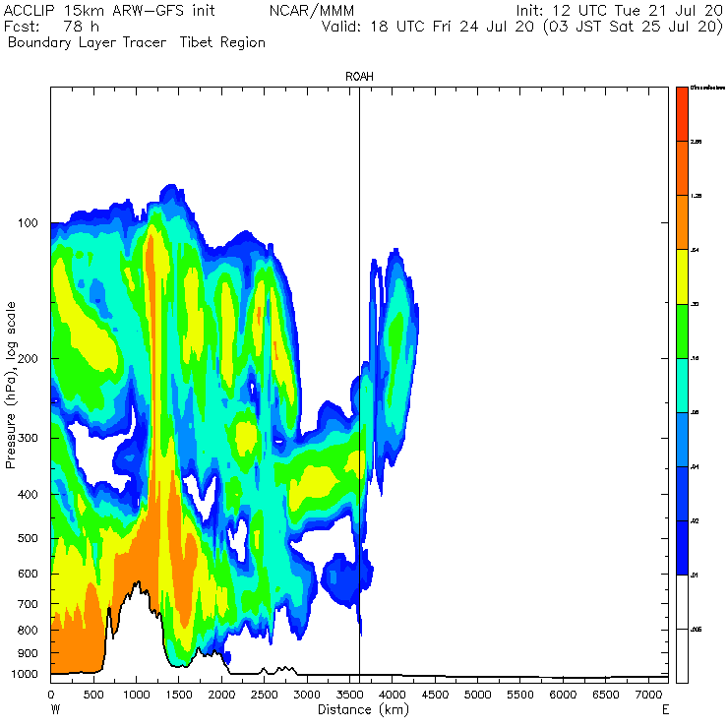Click the bright green color bar segment
This screenshot has width=728, height=728.
pos(682,331)
